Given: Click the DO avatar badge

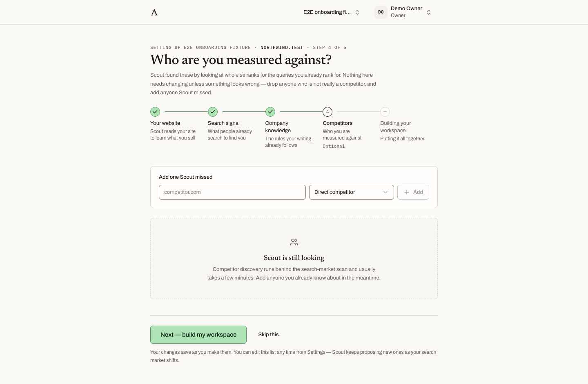Looking at the screenshot, I should point(381,12).
